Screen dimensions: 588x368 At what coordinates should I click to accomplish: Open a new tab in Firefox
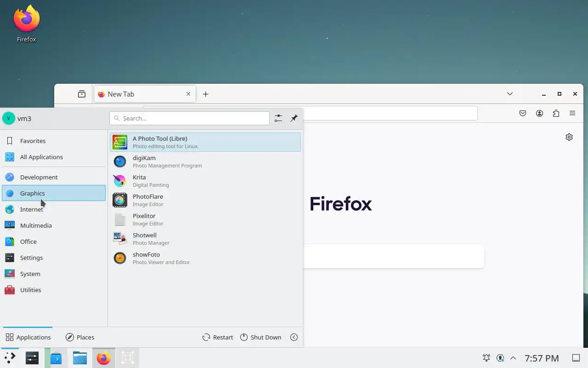(x=205, y=94)
